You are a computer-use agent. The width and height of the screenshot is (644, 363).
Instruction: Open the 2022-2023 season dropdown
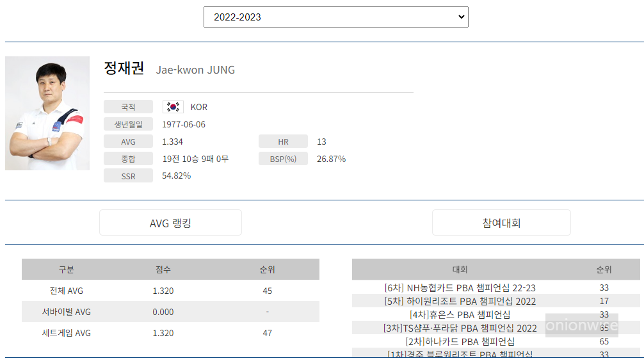[335, 17]
